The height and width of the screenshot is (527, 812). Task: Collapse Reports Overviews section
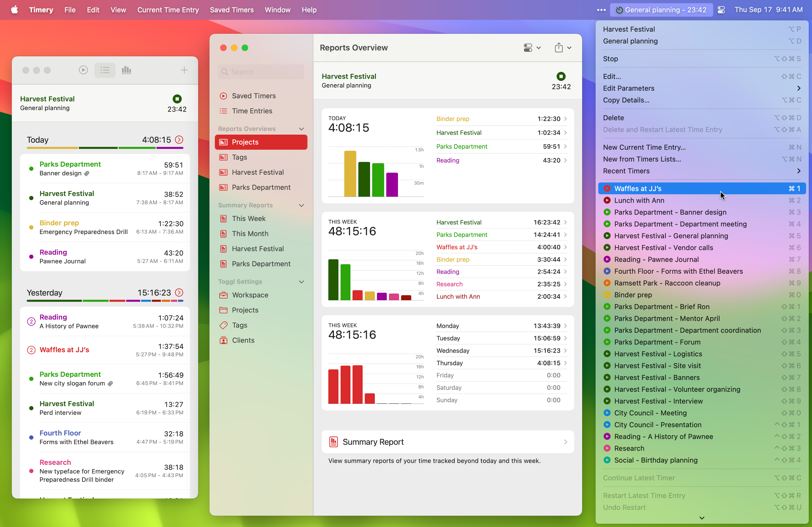301,129
